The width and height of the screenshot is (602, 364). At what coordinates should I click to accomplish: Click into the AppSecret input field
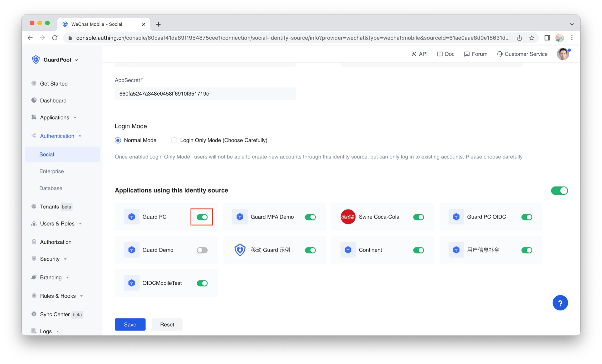pos(205,94)
